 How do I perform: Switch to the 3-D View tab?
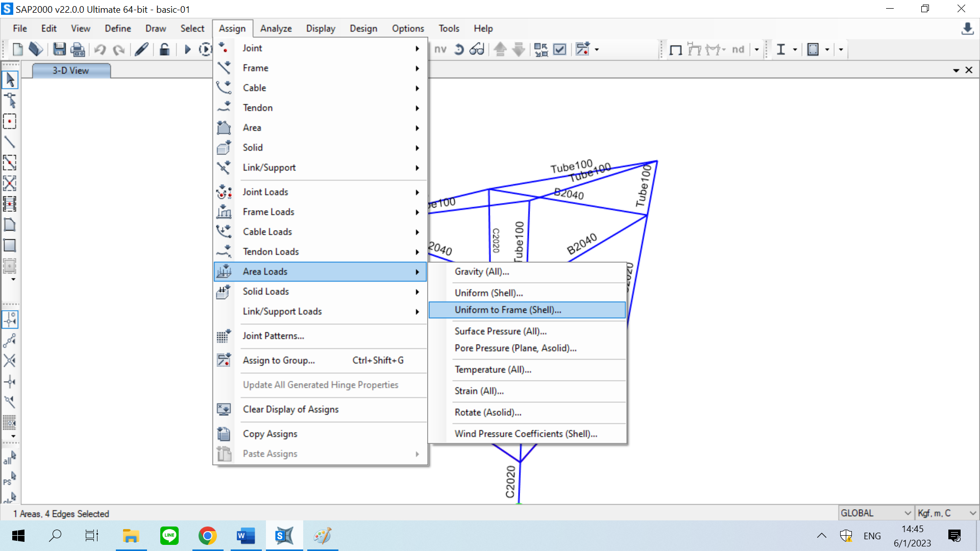[71, 70]
